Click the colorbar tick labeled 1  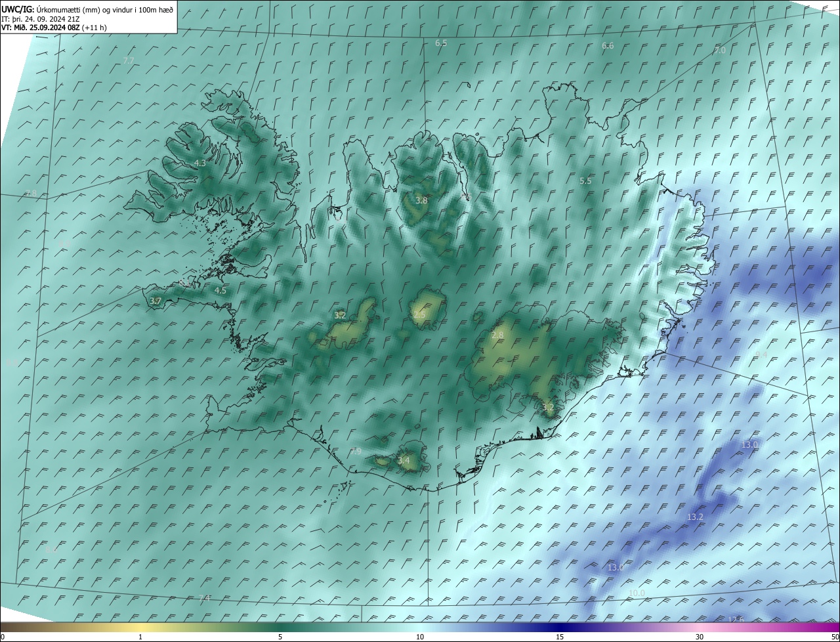point(140,637)
